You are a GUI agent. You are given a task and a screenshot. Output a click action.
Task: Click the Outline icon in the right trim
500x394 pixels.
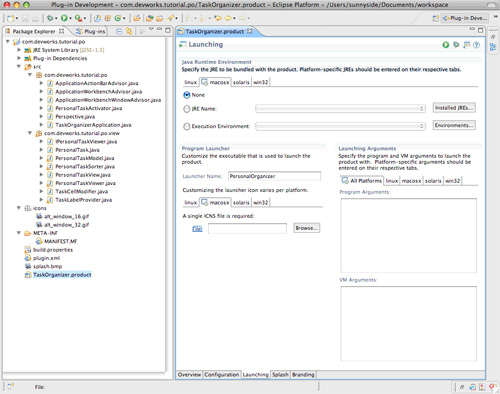tap(493, 47)
